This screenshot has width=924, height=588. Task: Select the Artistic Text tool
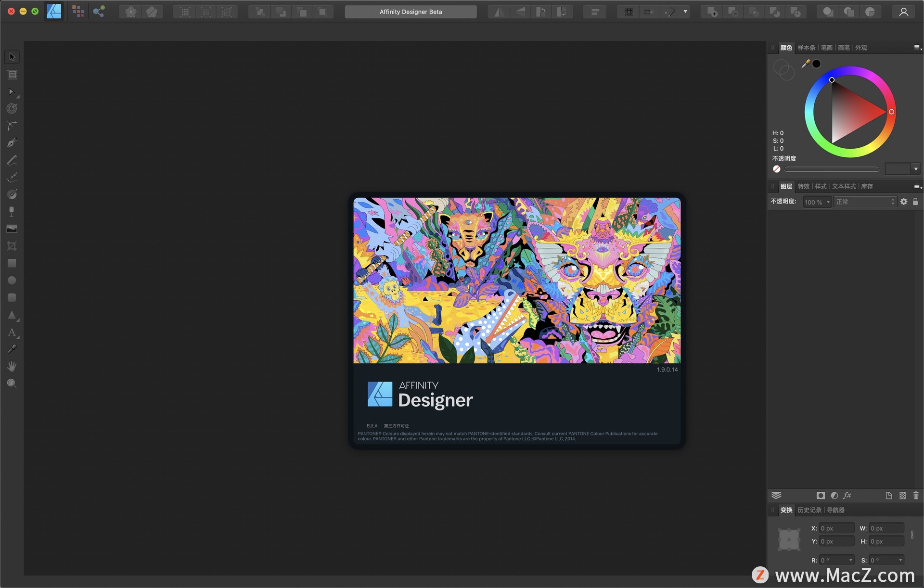tap(12, 332)
